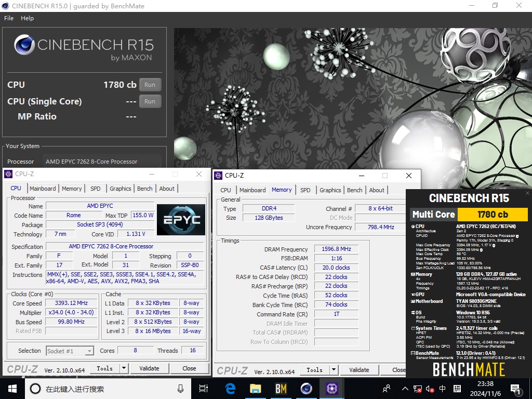This screenshot has height=399, width=532.
Task: Switch to Cinebench taskbar icon
Action: 306,389
